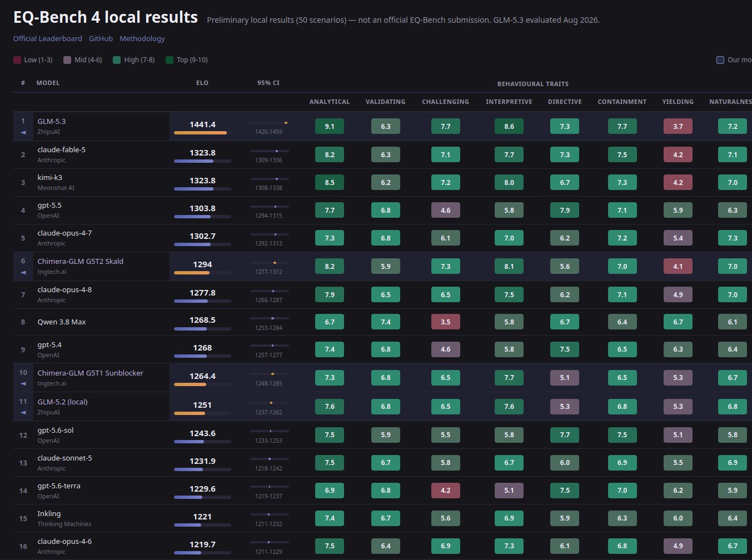752x560 pixels.
Task: Click the Top (9-10) legend color swatch
Action: (x=170, y=60)
